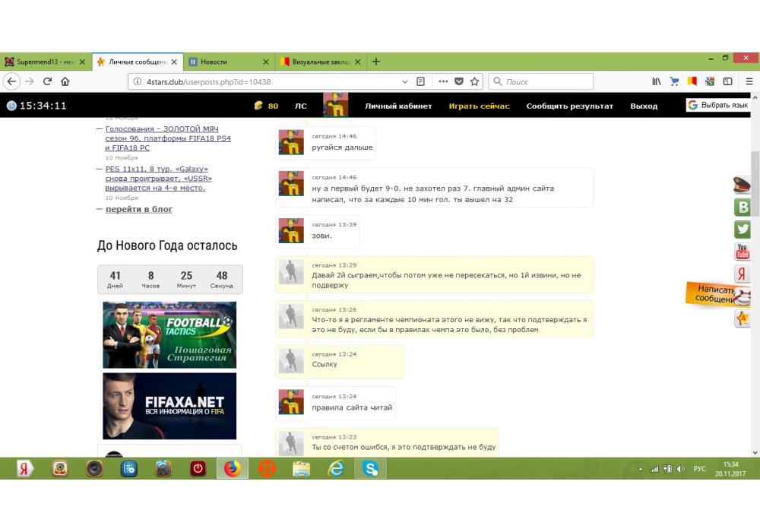
Task: Switch to the 'Новости' browser tab
Action: tap(228, 62)
